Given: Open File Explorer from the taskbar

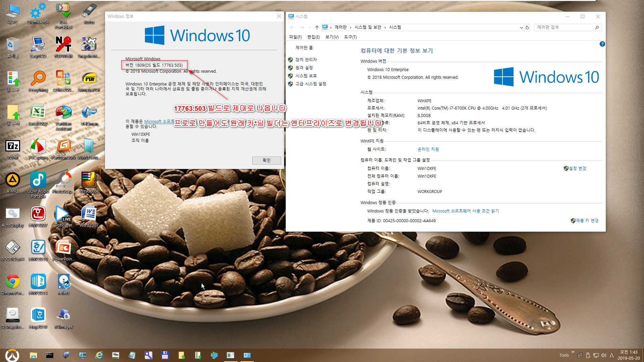Looking at the screenshot, I should [x=33, y=355].
